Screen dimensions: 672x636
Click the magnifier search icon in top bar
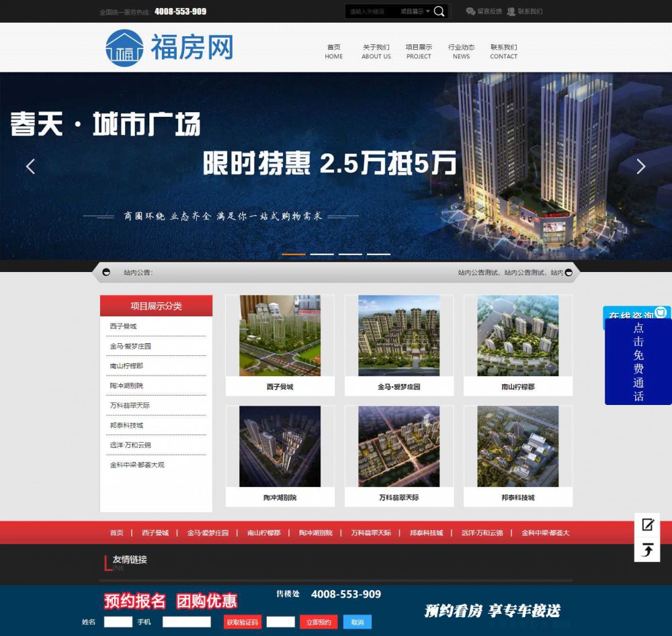(x=437, y=11)
